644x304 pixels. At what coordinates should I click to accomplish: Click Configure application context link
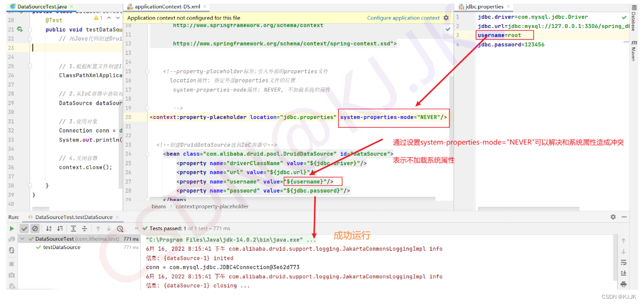pyautogui.click(x=403, y=17)
